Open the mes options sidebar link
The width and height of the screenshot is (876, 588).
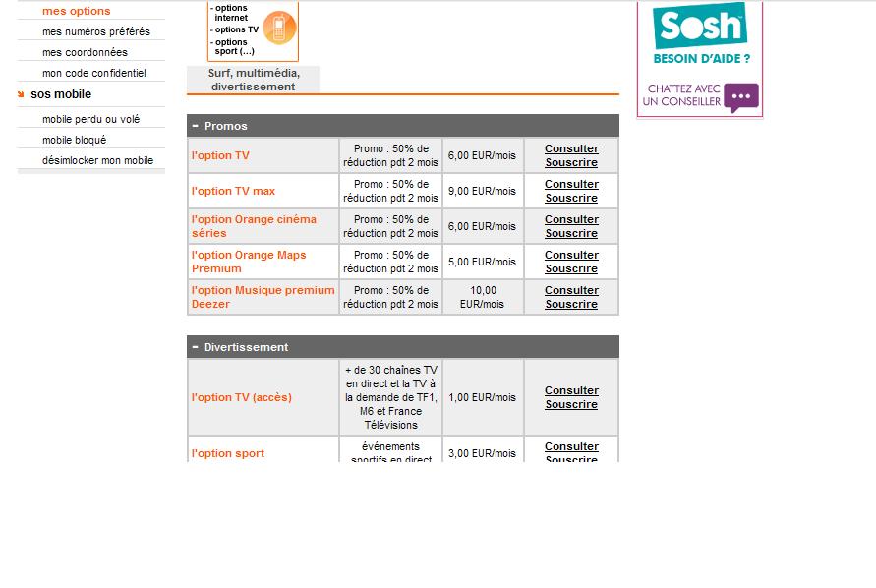[77, 11]
